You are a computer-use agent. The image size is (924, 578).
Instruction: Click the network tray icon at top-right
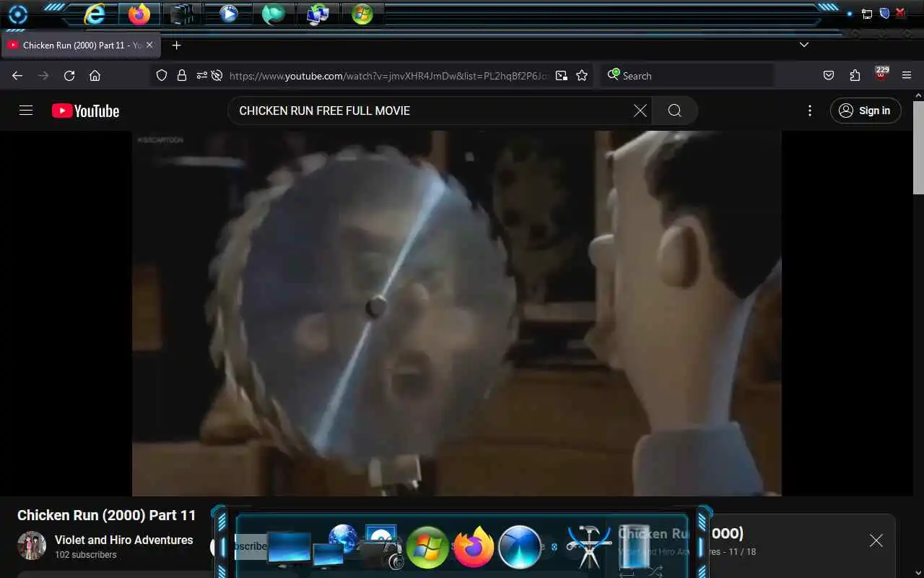coord(867,13)
